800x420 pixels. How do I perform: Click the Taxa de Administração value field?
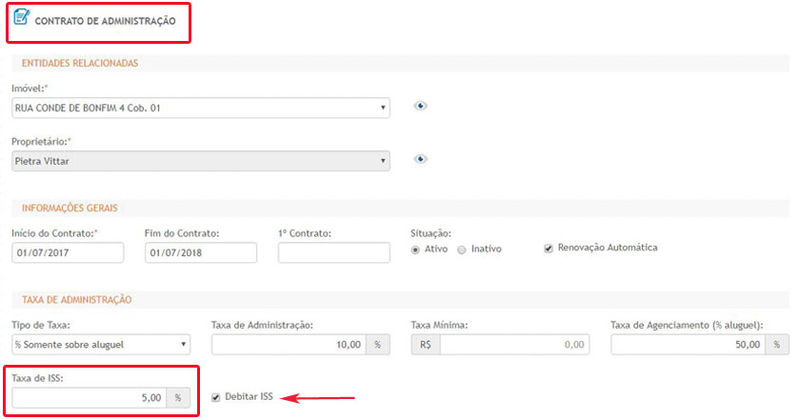[289, 344]
